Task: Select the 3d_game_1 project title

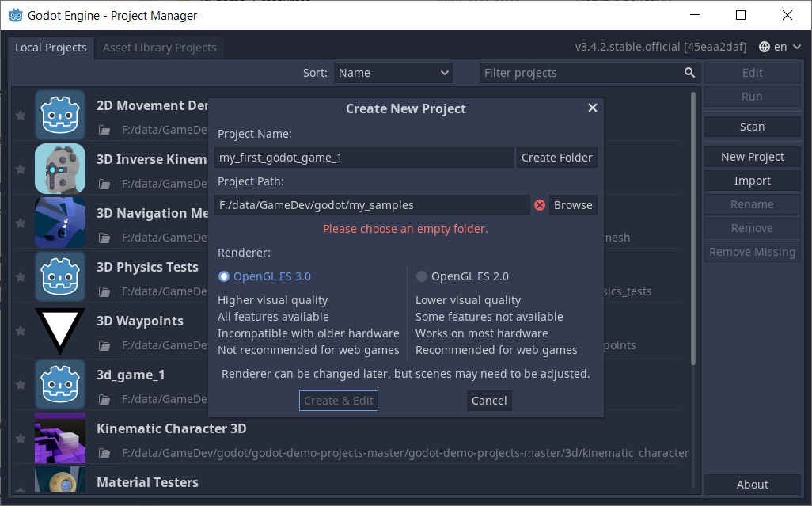Action: (x=131, y=375)
